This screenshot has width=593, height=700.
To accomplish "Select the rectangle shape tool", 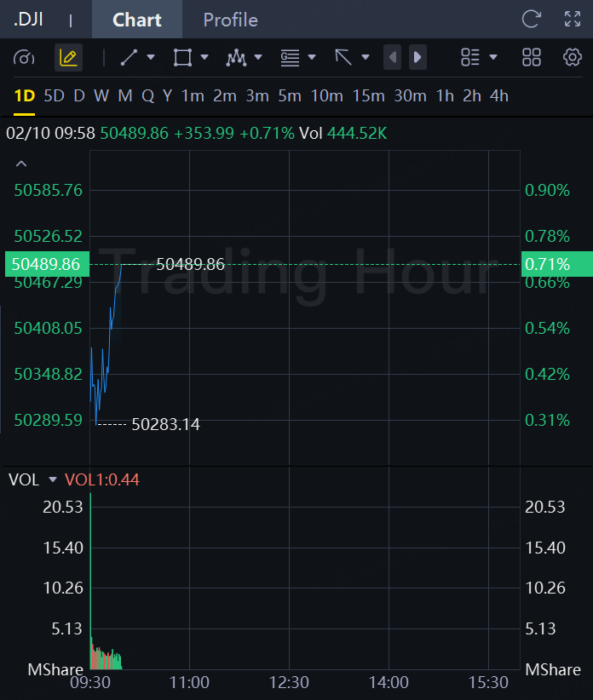I will click(x=182, y=58).
